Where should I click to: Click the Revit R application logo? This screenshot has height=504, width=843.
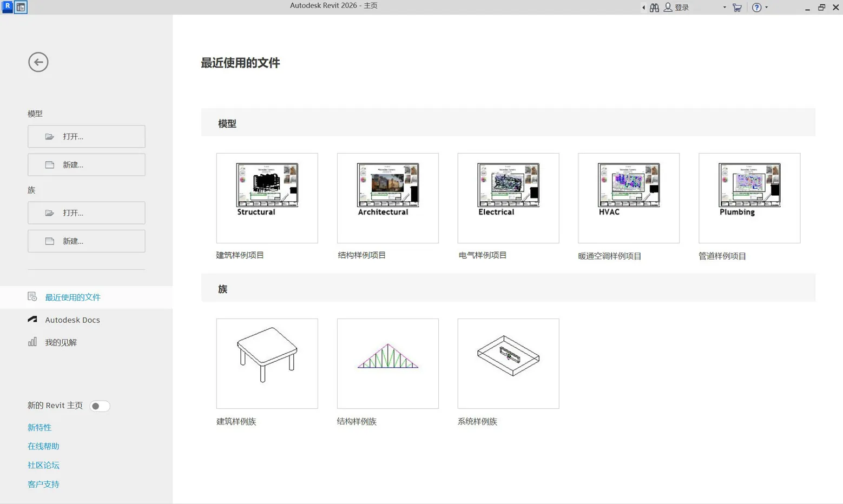pos(7,6)
